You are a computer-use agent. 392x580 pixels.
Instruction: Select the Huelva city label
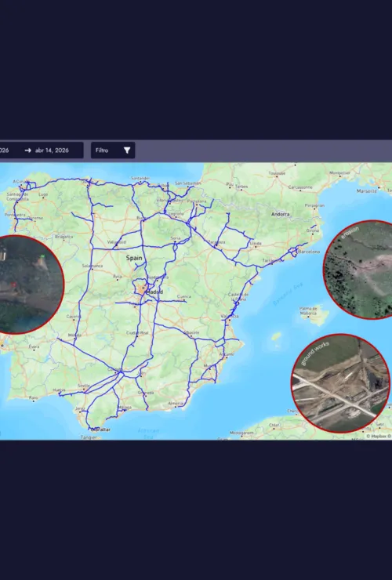click(x=59, y=390)
